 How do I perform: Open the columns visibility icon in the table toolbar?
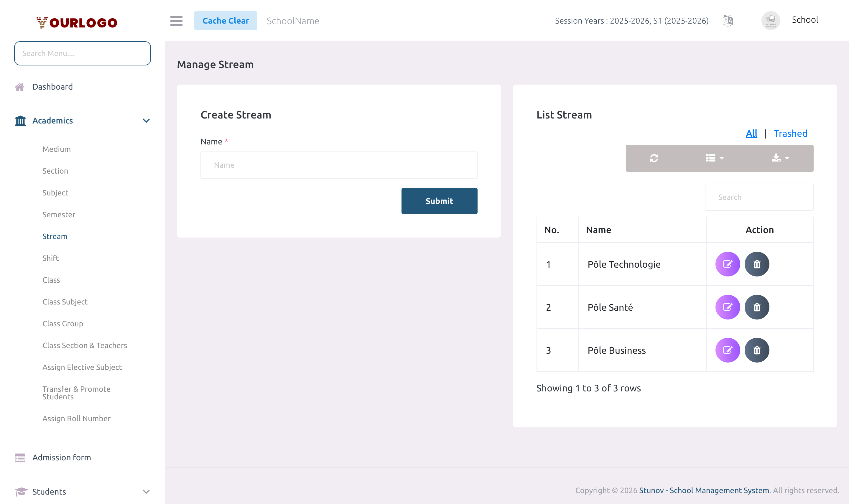pyautogui.click(x=710, y=158)
